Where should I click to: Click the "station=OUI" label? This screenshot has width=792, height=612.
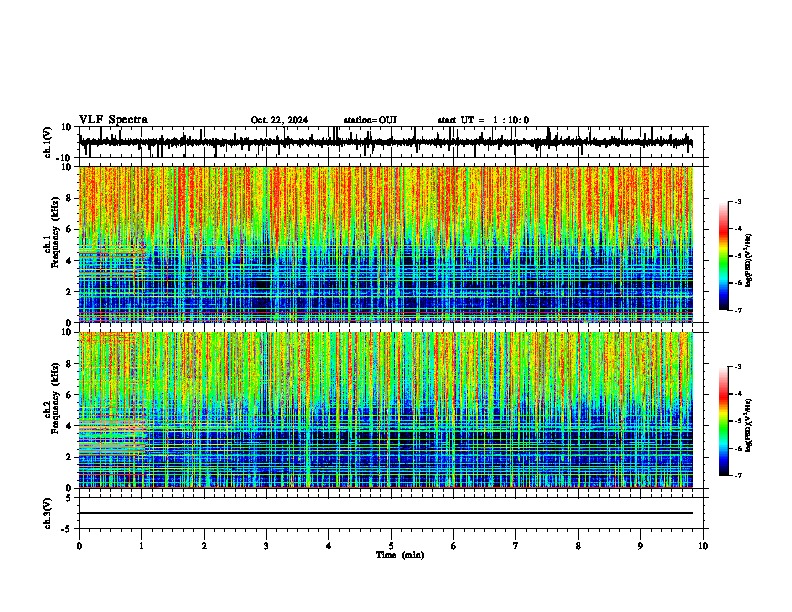[x=370, y=120]
